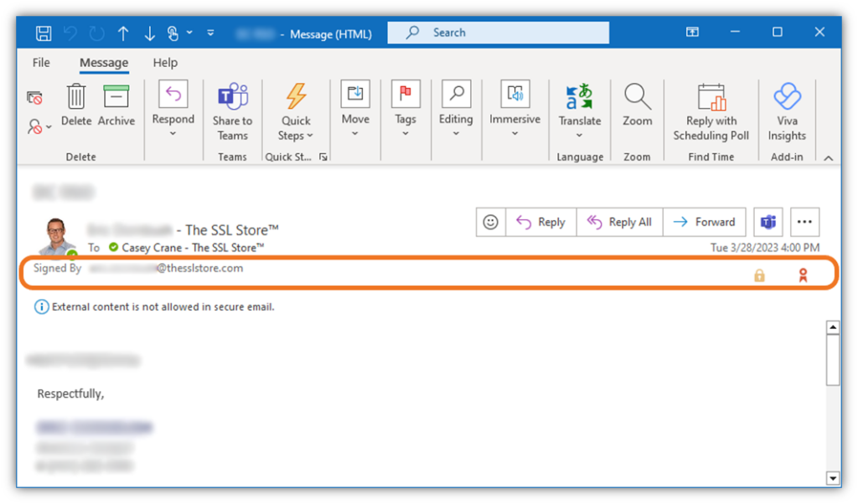Screen dimensions: 858x504
Task: Click the Save icon in title bar
Action: coord(44,33)
